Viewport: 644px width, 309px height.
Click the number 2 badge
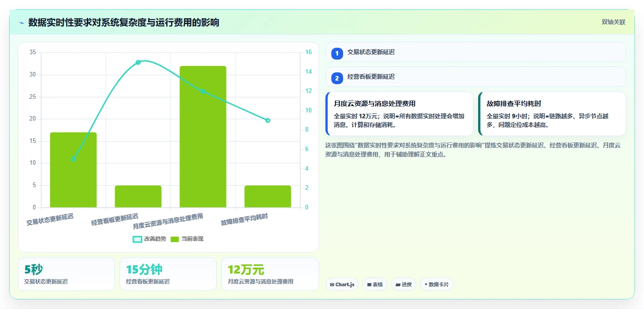pyautogui.click(x=337, y=78)
